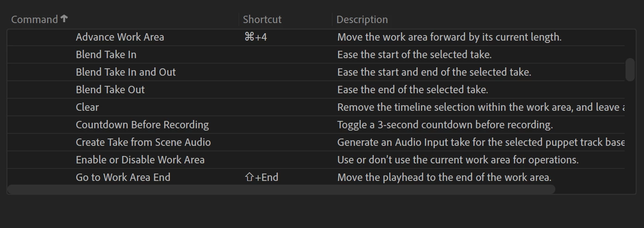Sort by the Description column header
This screenshot has height=228, width=644.
pos(362,19)
